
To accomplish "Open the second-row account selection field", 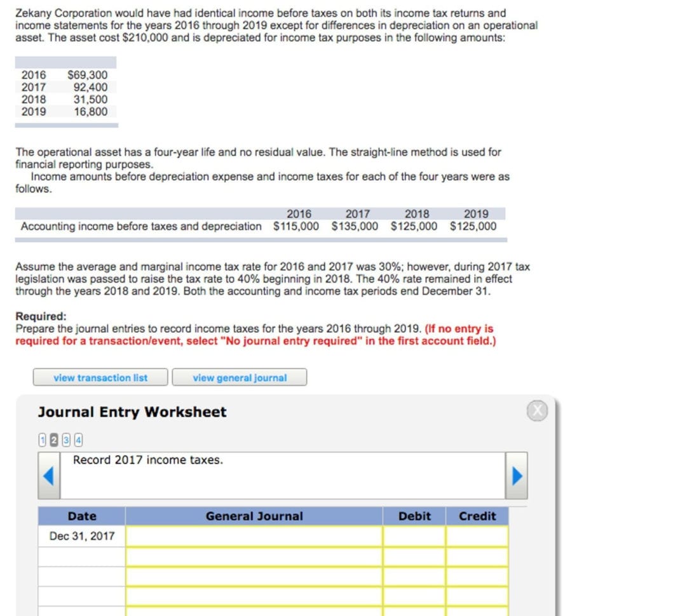I will 254,554.
